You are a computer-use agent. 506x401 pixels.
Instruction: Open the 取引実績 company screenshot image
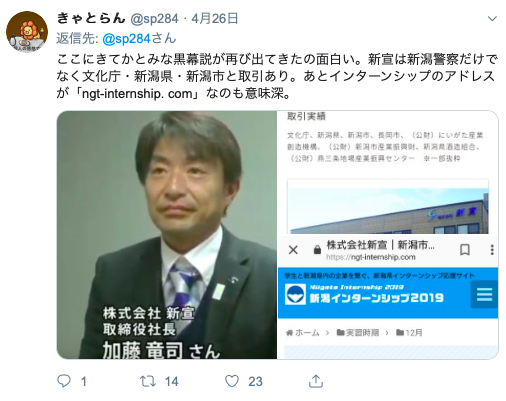(x=388, y=172)
